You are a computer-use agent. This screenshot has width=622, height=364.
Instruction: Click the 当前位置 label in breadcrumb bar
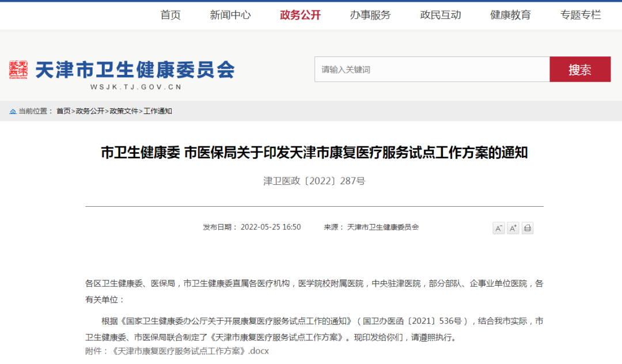(x=35, y=111)
